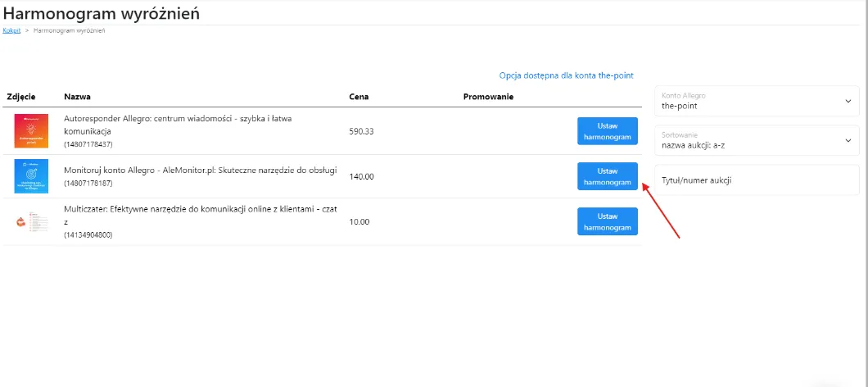This screenshot has width=868, height=387.
Task: Open the Konto Allegro dropdown
Action: point(757,101)
